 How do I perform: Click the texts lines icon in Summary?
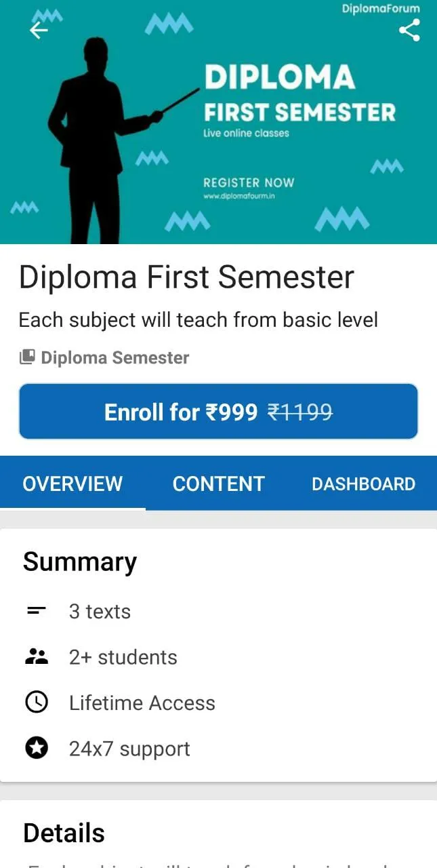[37, 611]
